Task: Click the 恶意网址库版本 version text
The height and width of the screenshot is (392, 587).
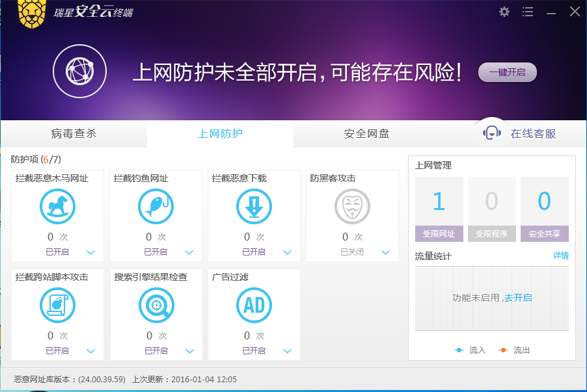Action: [70, 379]
